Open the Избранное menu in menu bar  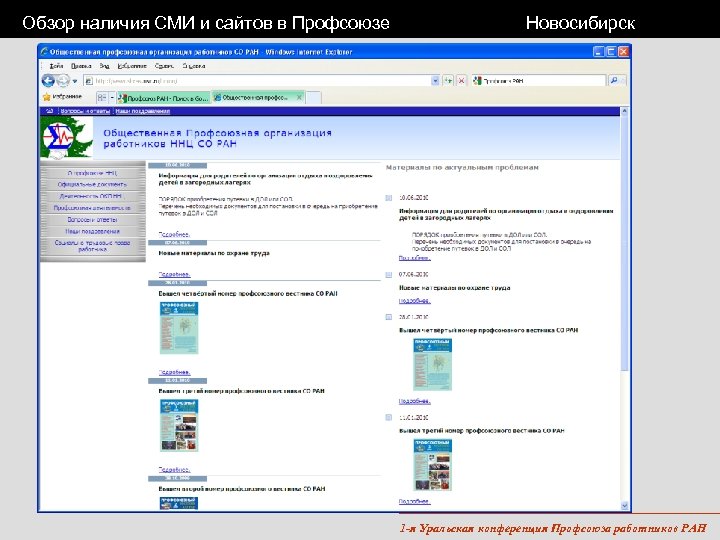[x=132, y=66]
